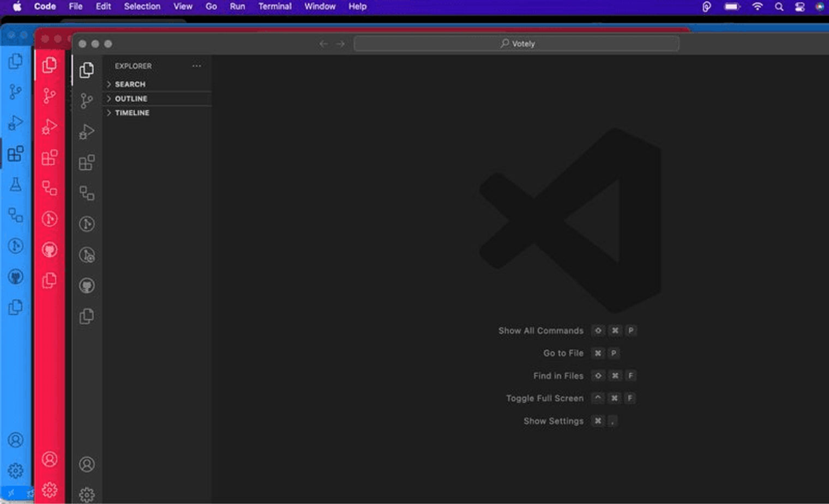829x504 pixels.
Task: Open Accounts in the blue window
Action: pos(16,440)
